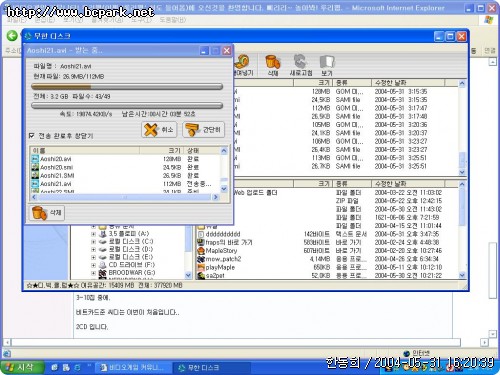Click upper file list scroll-up arrow

click(462, 83)
